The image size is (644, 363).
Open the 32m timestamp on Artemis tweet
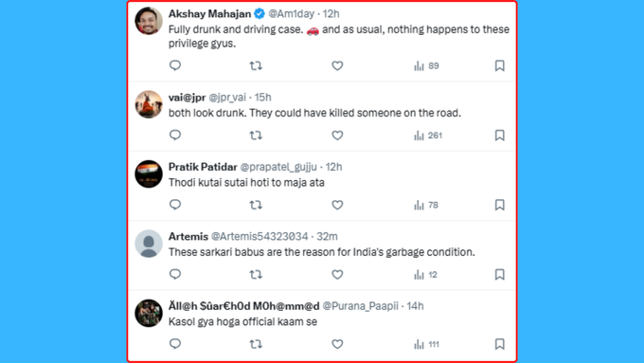coord(328,236)
